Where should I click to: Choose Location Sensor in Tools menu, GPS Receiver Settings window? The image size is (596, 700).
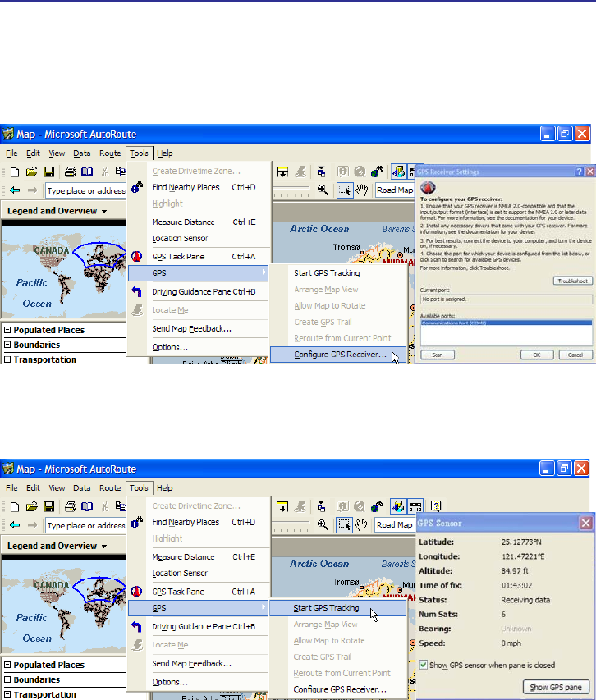click(x=180, y=238)
